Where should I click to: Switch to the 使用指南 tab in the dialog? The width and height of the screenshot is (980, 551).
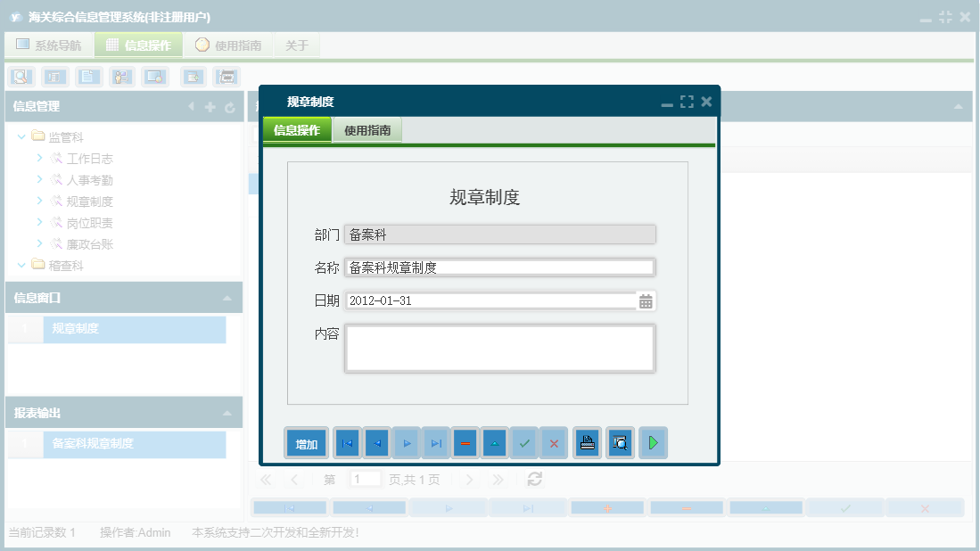click(x=367, y=129)
